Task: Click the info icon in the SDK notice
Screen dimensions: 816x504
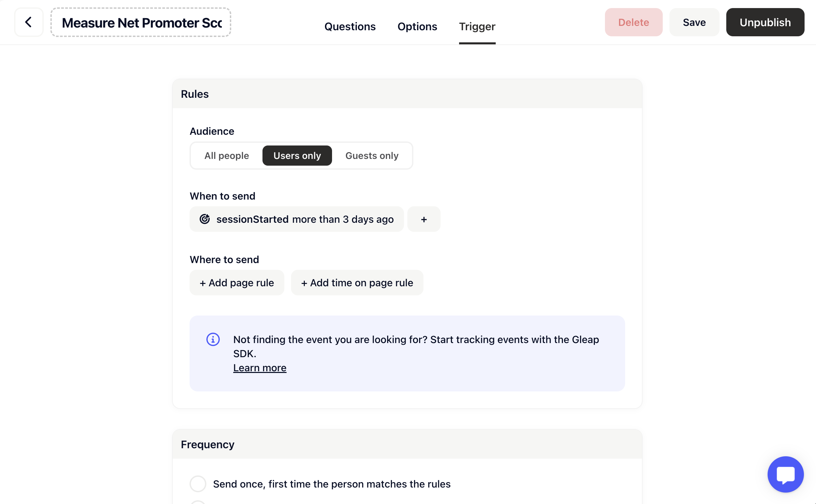Action: pyautogui.click(x=213, y=339)
